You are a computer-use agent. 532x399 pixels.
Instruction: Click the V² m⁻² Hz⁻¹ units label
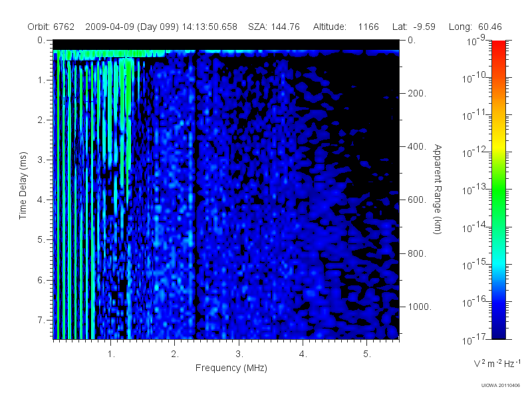click(497, 363)
